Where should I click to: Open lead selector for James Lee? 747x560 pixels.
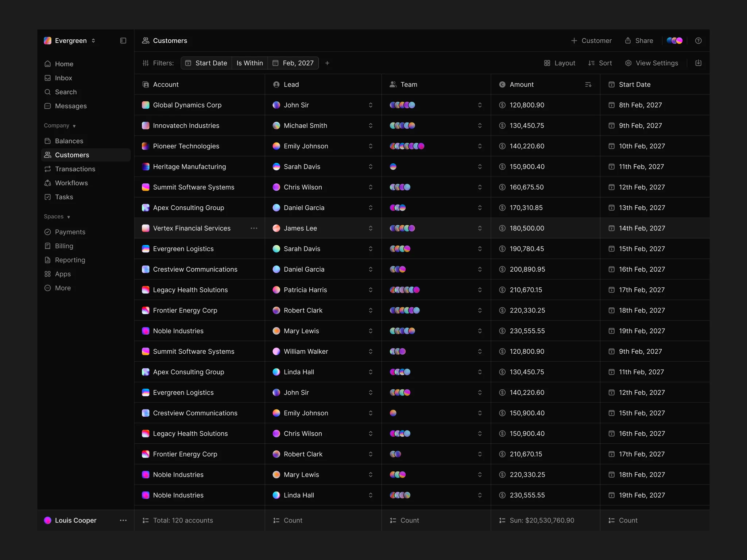(x=371, y=228)
